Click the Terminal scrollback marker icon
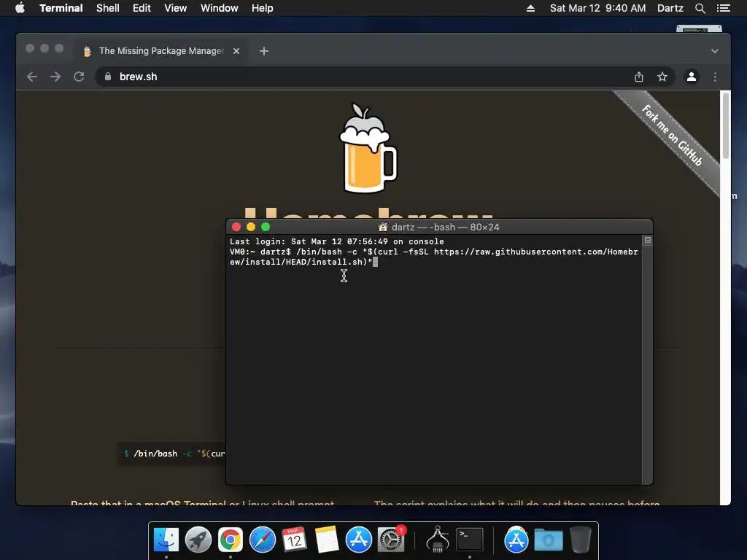This screenshot has height=560, width=747. (647, 241)
